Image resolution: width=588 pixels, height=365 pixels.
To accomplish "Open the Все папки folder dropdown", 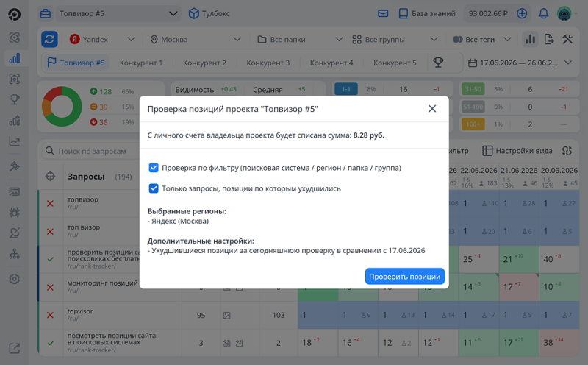I will [x=300, y=40].
